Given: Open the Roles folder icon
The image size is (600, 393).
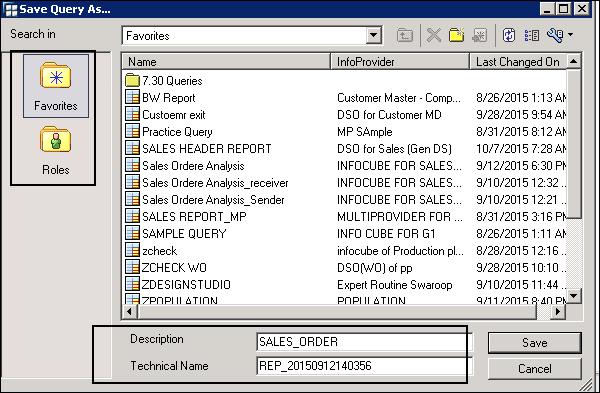Looking at the screenshot, I should 55,139.
